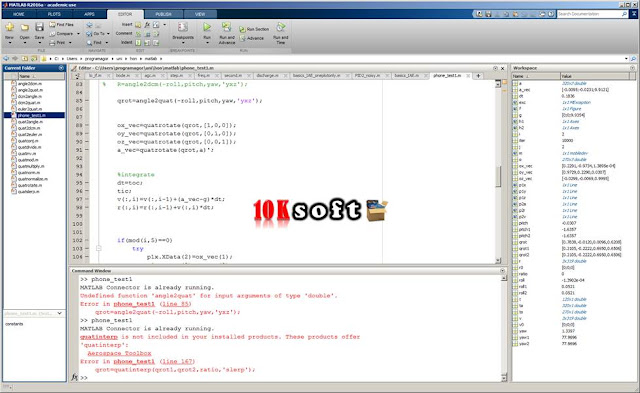Viewport: 640px width, 393px height.
Task: Click the line 85 error link
Action: pyautogui.click(x=175, y=304)
